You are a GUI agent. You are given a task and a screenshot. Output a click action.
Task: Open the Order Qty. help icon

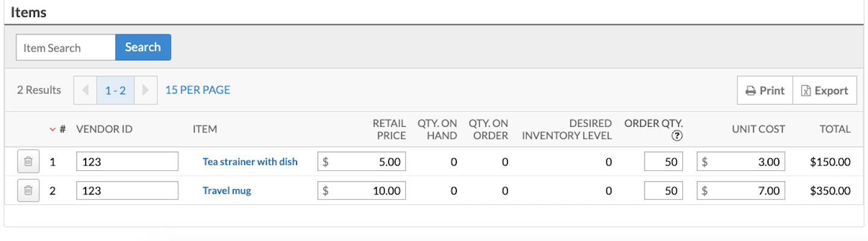(677, 136)
